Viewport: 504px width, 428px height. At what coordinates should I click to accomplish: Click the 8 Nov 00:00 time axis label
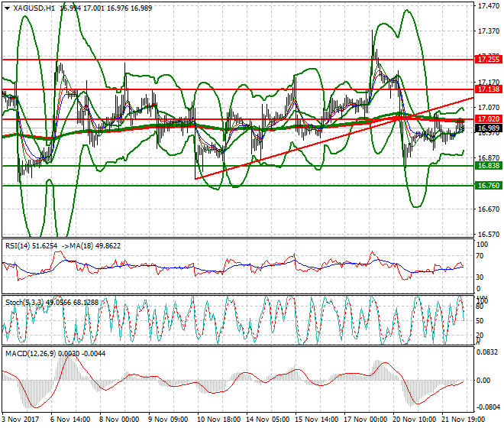tap(120, 420)
